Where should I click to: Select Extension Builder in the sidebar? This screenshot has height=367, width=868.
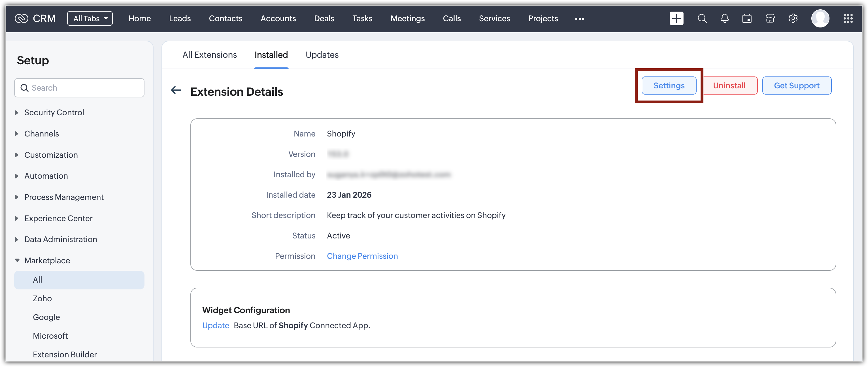pyautogui.click(x=65, y=354)
